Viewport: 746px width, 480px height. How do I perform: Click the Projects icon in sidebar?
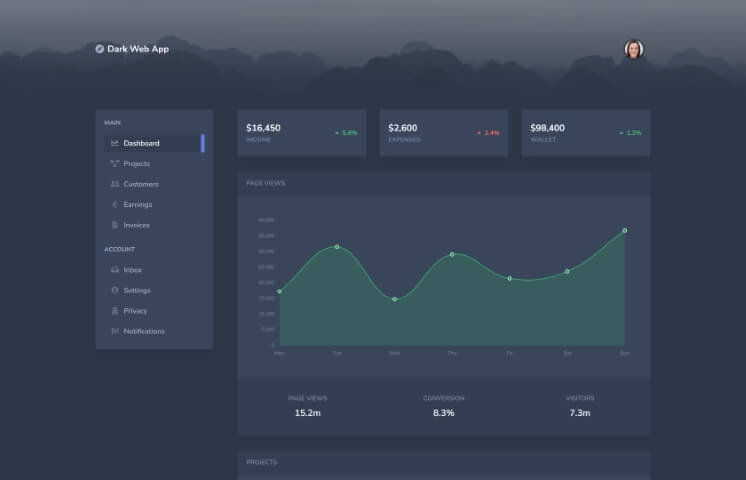coord(115,164)
